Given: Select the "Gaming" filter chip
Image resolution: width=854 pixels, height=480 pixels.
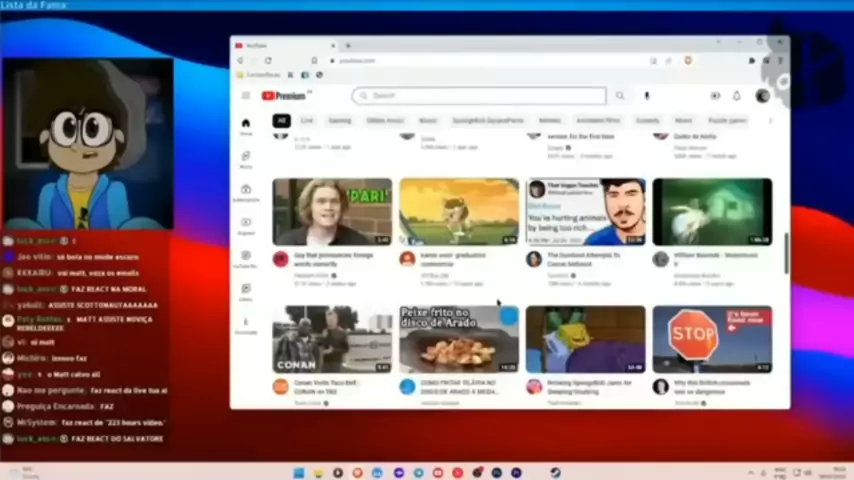Looking at the screenshot, I should 340,120.
